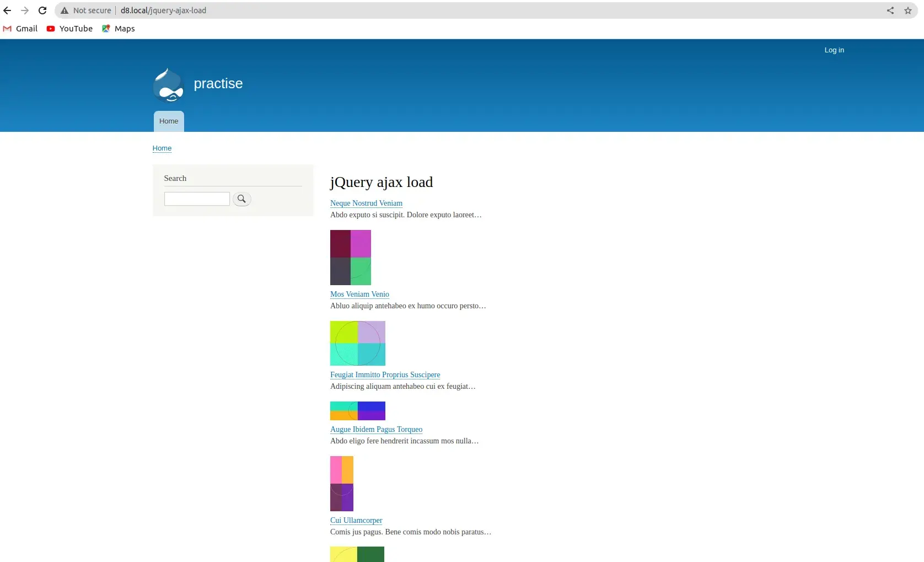Go back with the browser back arrow

pyautogui.click(x=7, y=10)
